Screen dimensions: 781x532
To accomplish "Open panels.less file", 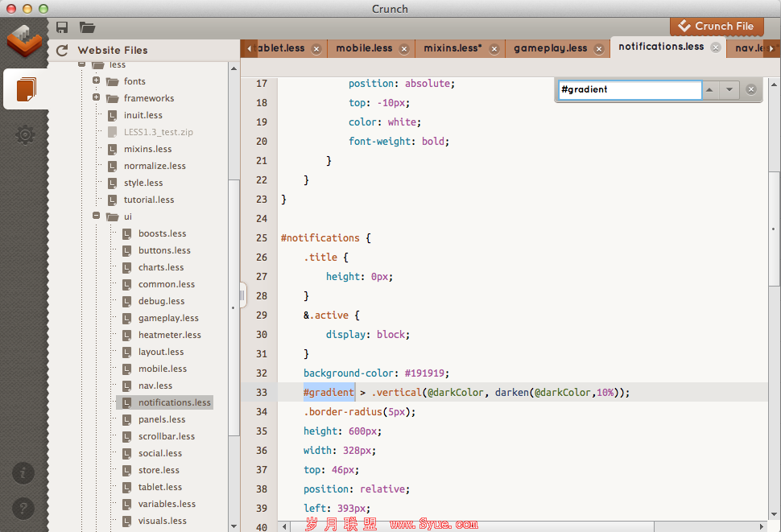I will click(x=162, y=420).
